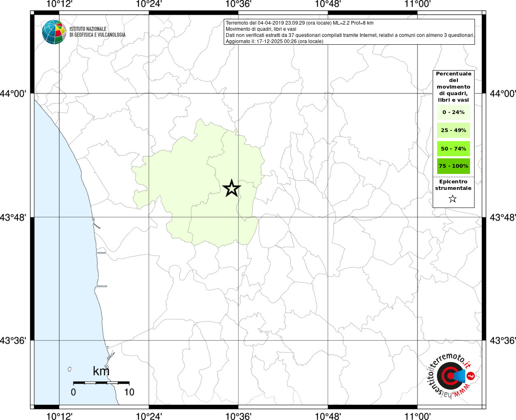Click the left latitude label 44°00'

(x=13, y=94)
